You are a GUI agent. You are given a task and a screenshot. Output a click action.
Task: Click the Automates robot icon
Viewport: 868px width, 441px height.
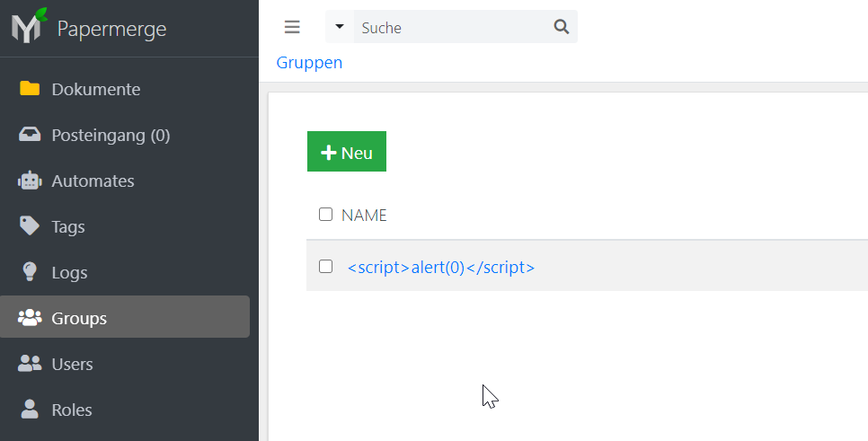click(30, 181)
